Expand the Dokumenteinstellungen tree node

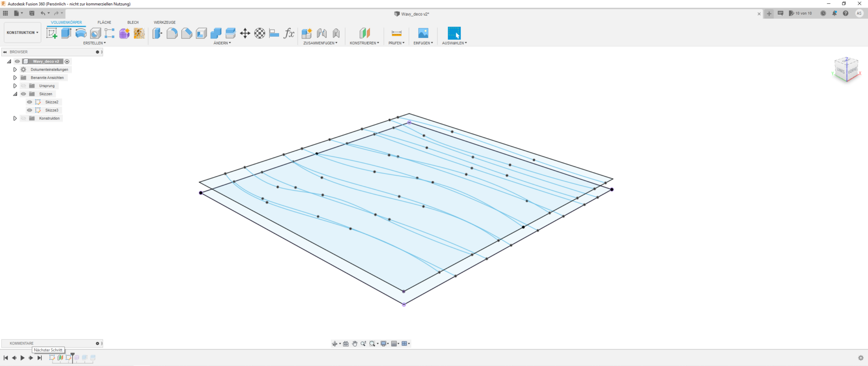[x=15, y=70]
